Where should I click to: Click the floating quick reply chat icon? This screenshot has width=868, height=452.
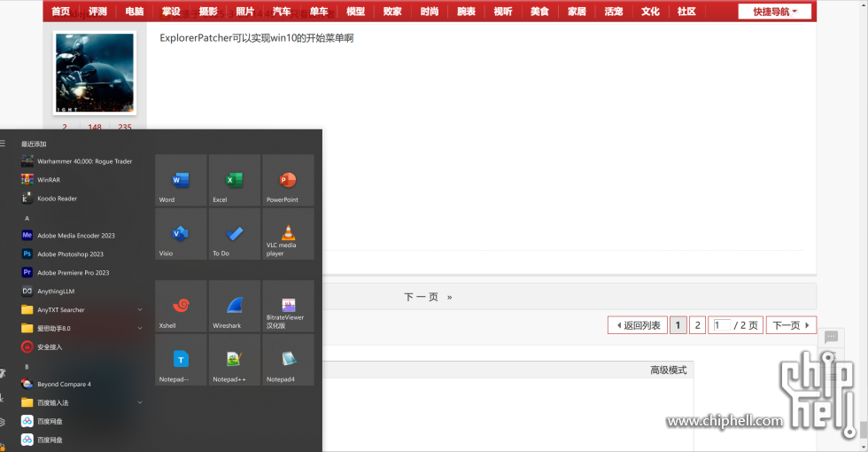point(831,337)
